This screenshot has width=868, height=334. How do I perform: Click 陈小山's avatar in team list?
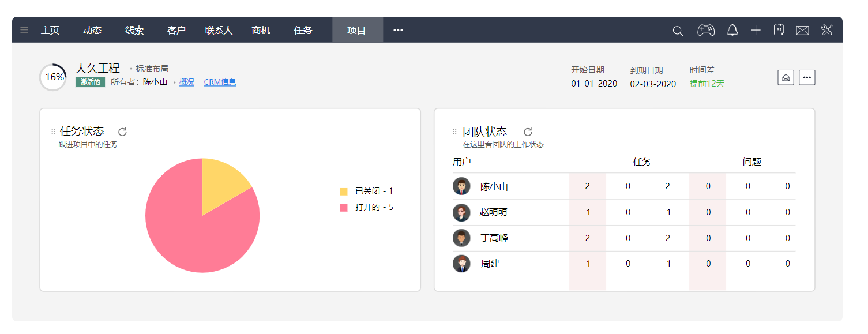[462, 186]
